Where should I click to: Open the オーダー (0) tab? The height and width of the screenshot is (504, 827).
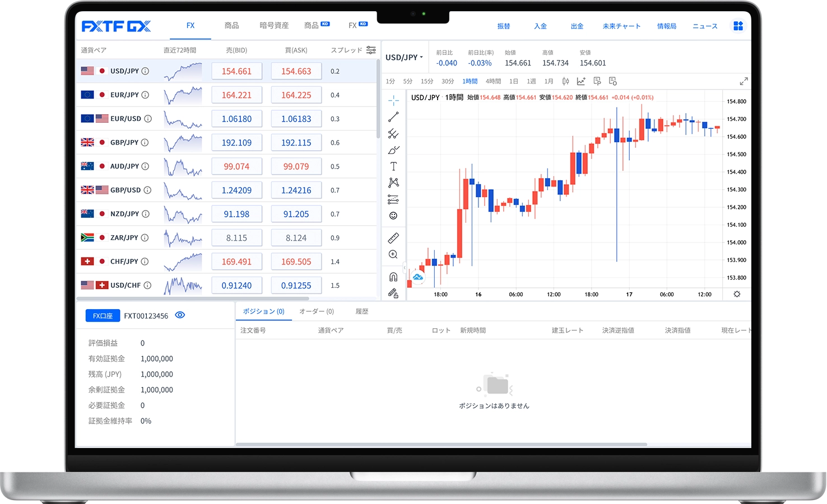click(x=317, y=311)
